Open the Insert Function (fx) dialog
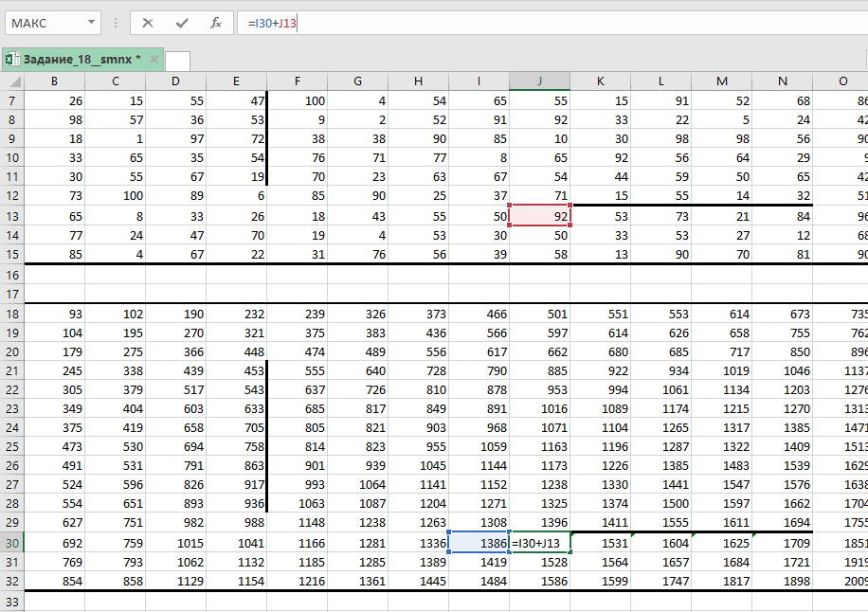868x612 pixels. point(216,23)
